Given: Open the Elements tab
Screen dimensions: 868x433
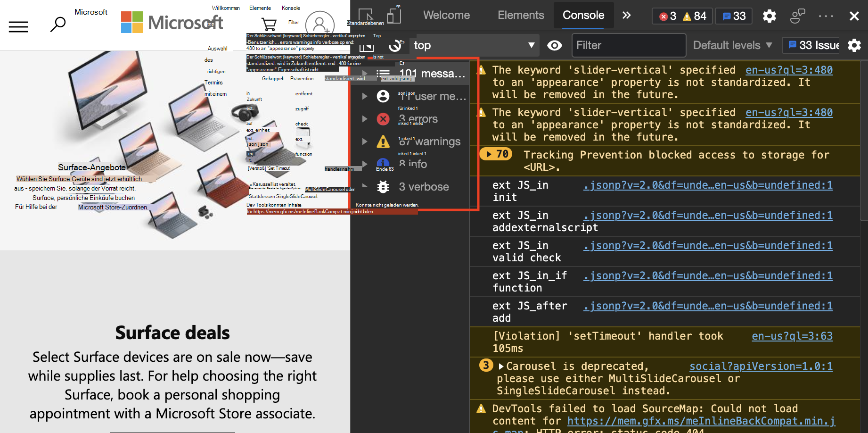Looking at the screenshot, I should coord(521,15).
